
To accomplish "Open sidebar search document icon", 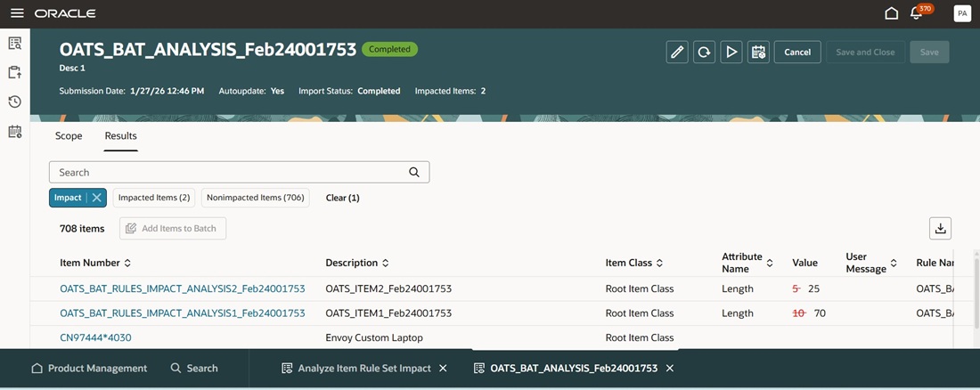I will click(x=15, y=43).
